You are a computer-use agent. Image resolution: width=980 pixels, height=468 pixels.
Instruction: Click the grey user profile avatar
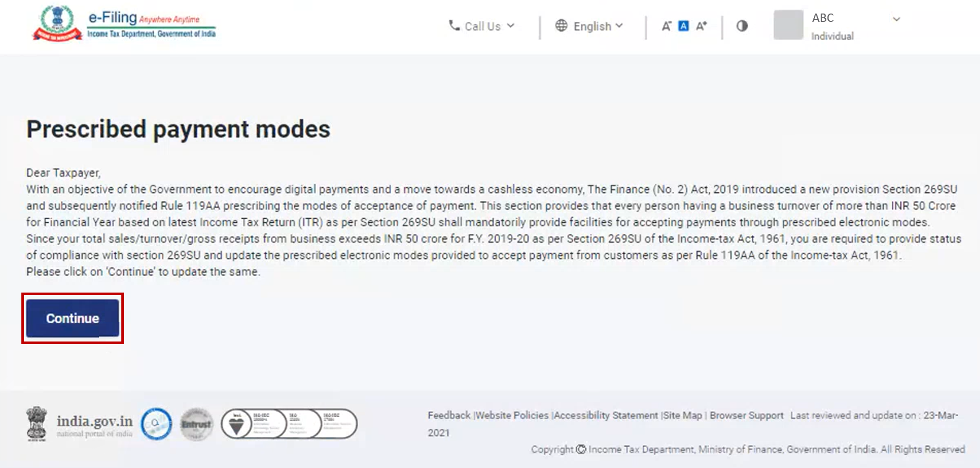788,25
